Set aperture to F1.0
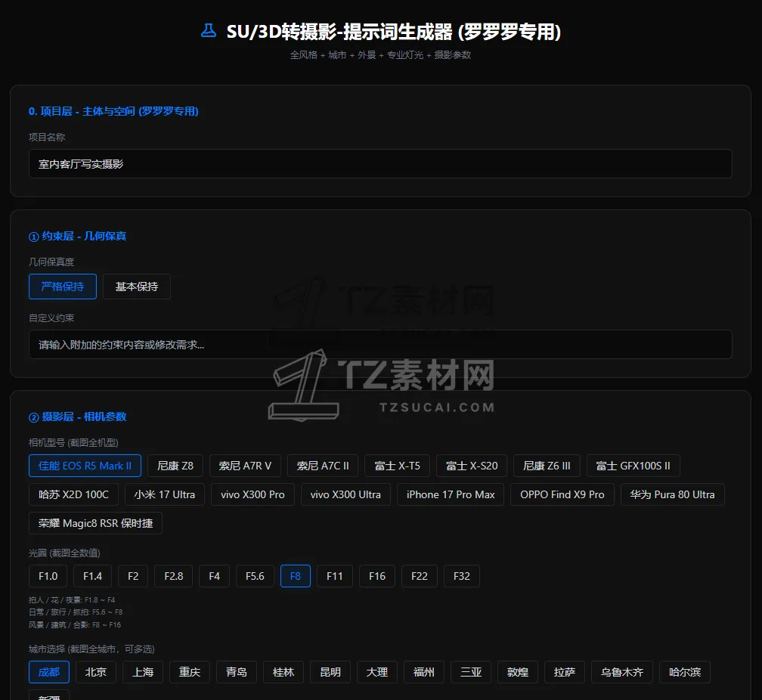 pyautogui.click(x=48, y=576)
